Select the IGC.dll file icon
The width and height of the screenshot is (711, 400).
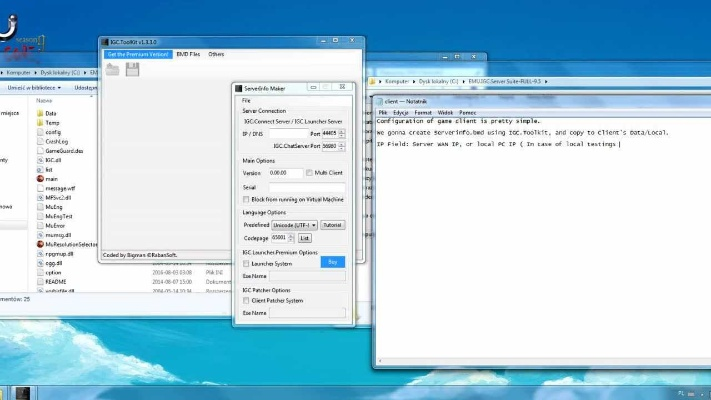[40, 160]
